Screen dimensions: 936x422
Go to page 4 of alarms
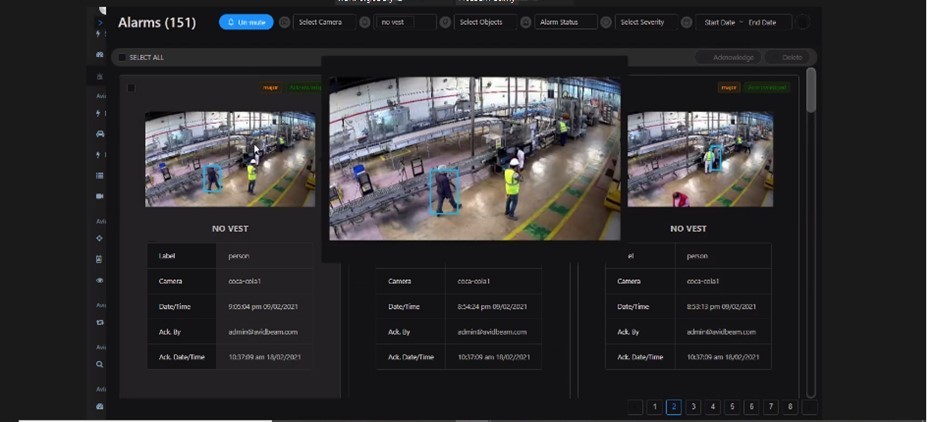coord(712,407)
